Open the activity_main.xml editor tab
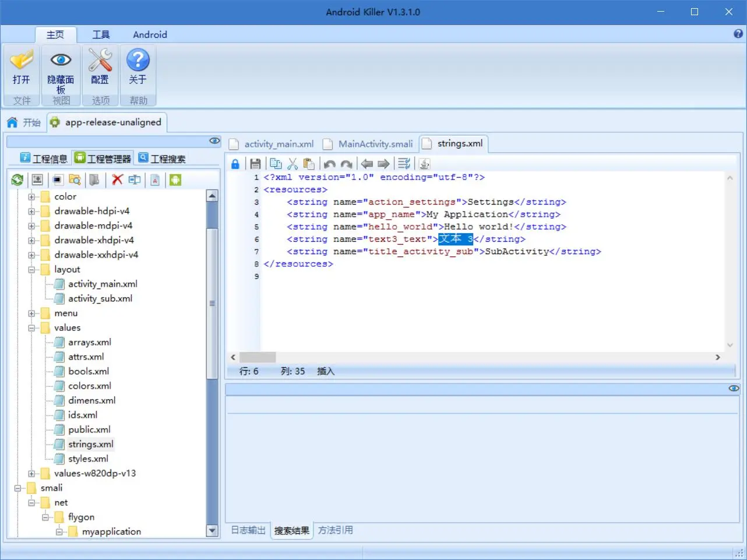The width and height of the screenshot is (747, 560). tap(272, 144)
